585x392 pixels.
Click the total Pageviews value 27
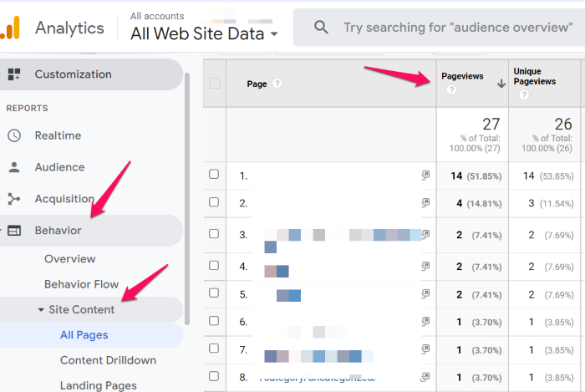pos(491,124)
